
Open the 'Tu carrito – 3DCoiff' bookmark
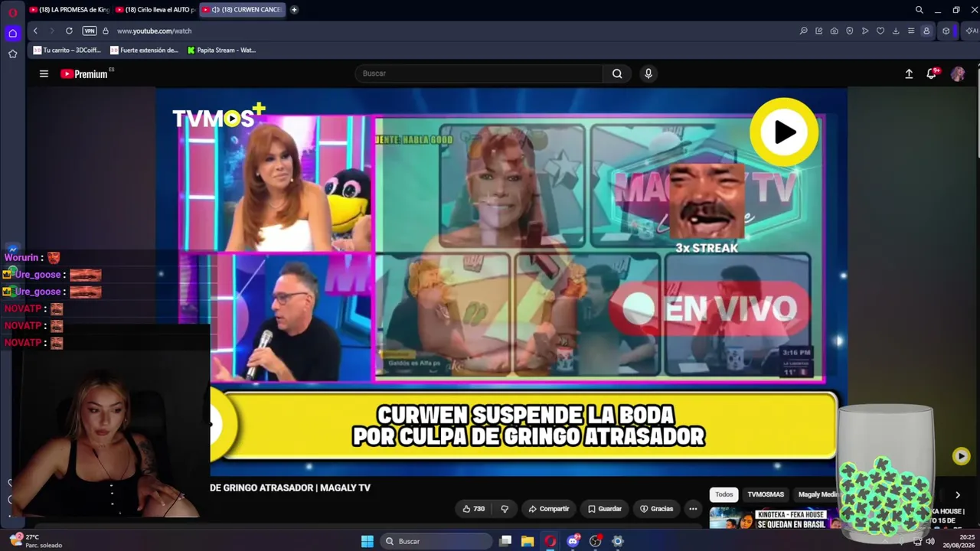[x=67, y=51]
